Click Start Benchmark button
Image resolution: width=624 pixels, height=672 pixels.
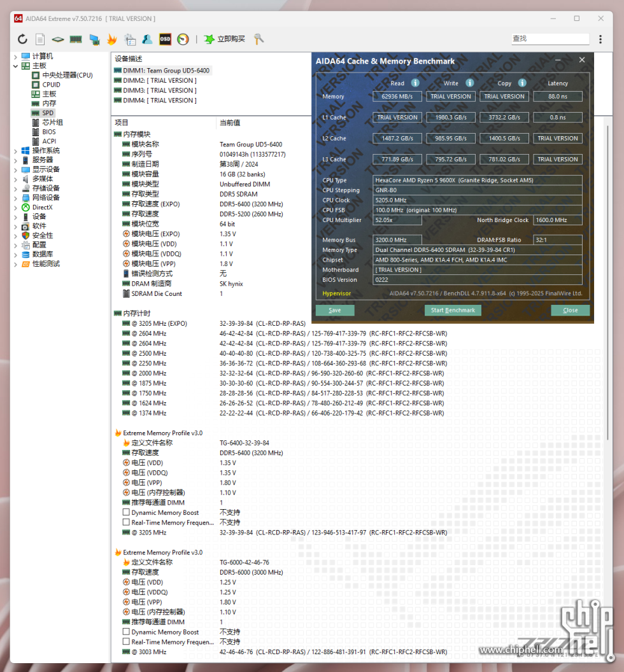453,311
